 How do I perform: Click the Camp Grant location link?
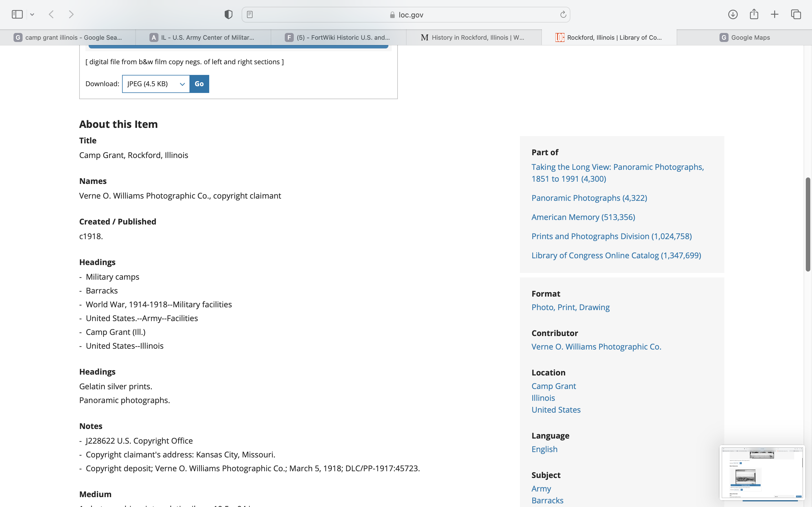coord(554,386)
